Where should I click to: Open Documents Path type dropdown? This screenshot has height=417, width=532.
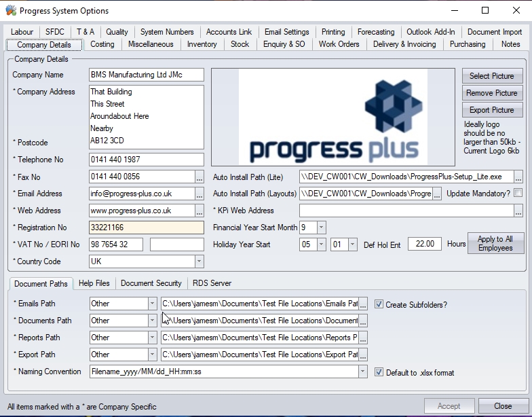(x=152, y=321)
